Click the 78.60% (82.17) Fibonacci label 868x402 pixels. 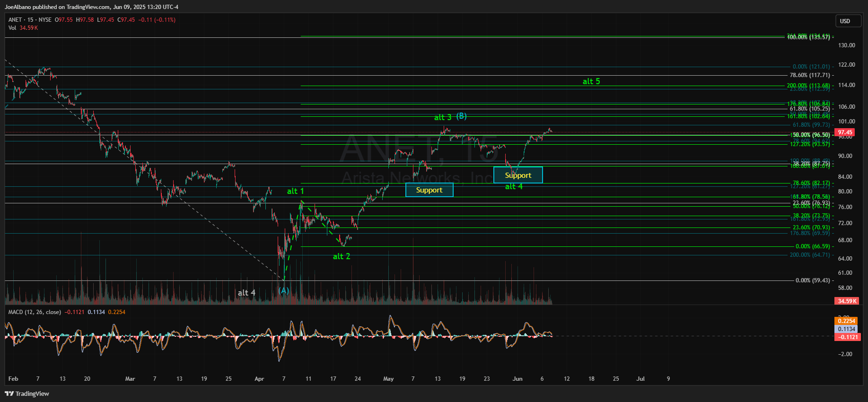(x=811, y=183)
